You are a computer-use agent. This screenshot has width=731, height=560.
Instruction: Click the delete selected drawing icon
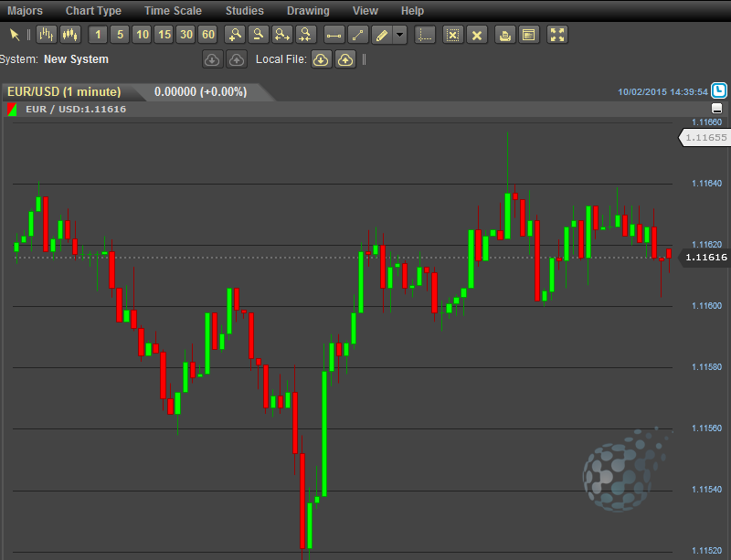click(452, 35)
